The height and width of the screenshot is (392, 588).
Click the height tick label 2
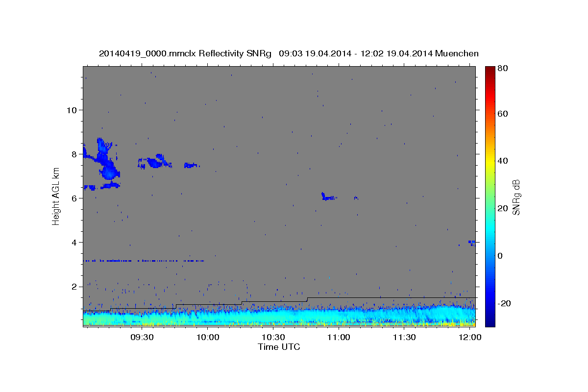coord(75,286)
